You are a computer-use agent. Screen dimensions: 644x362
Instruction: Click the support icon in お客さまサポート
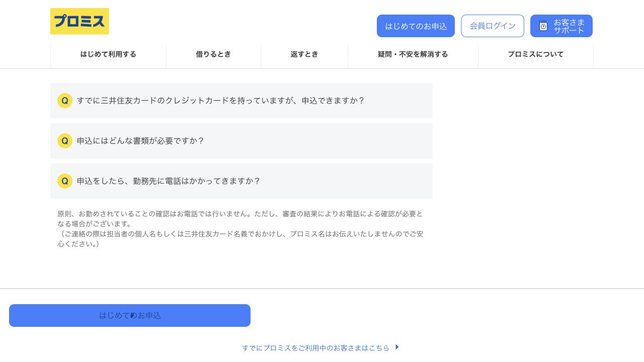(x=543, y=26)
